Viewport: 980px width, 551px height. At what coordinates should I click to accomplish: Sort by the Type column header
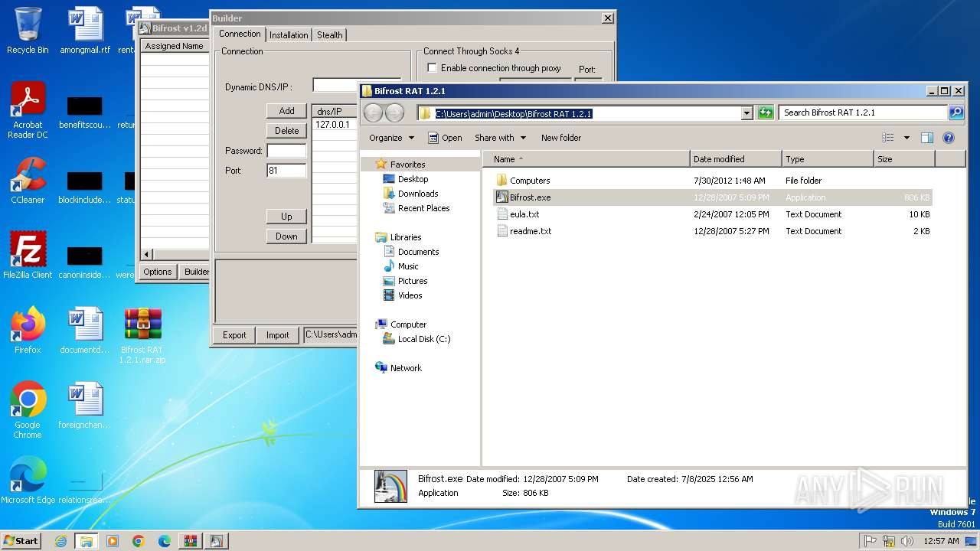828,159
